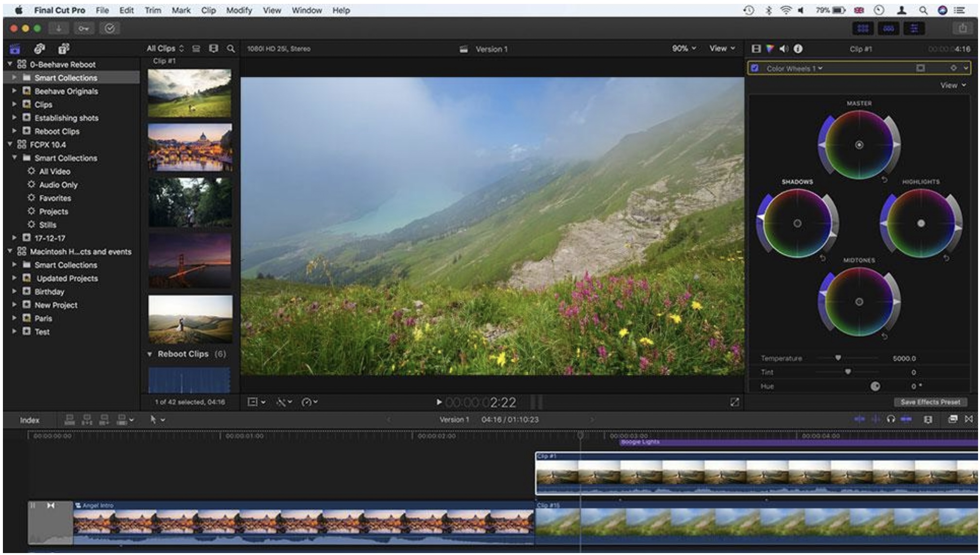Collapse the 0-Beehave Reboot library
The width and height of the screenshot is (980, 555).
[x=10, y=64]
